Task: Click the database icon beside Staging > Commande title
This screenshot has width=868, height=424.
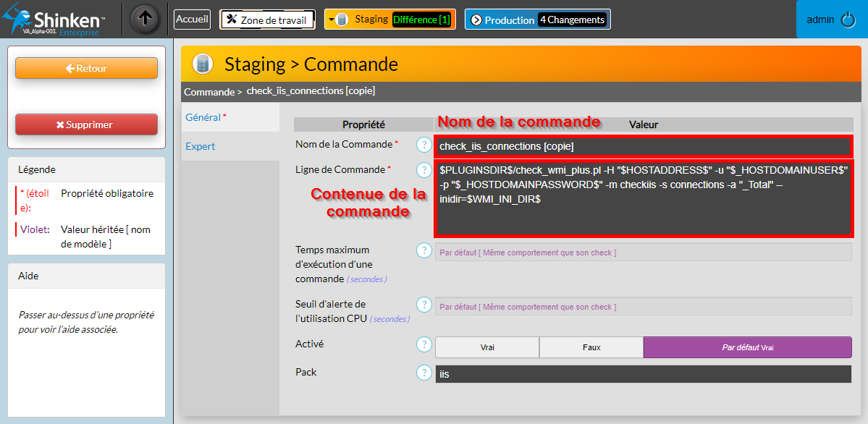Action: (x=203, y=64)
